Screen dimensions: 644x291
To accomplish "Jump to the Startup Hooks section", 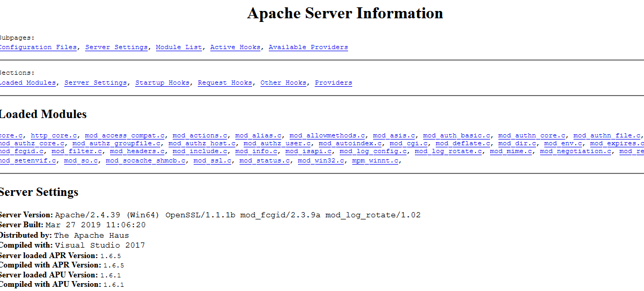I will click(162, 83).
